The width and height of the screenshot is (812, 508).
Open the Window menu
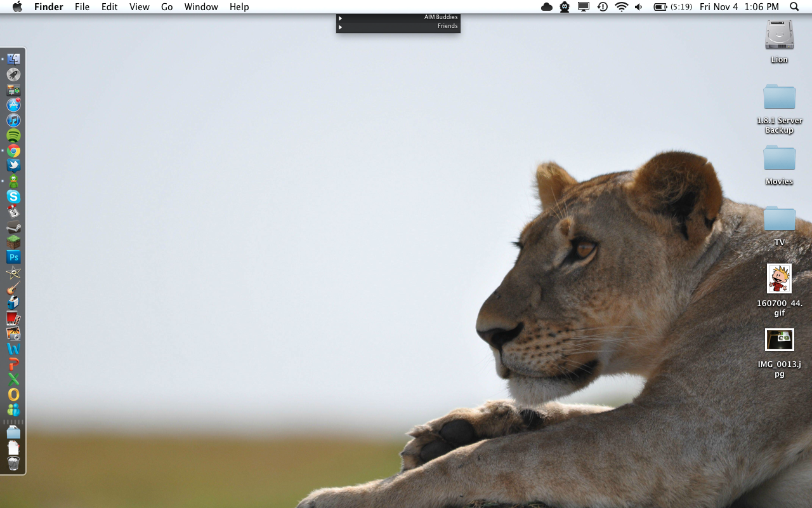click(201, 7)
